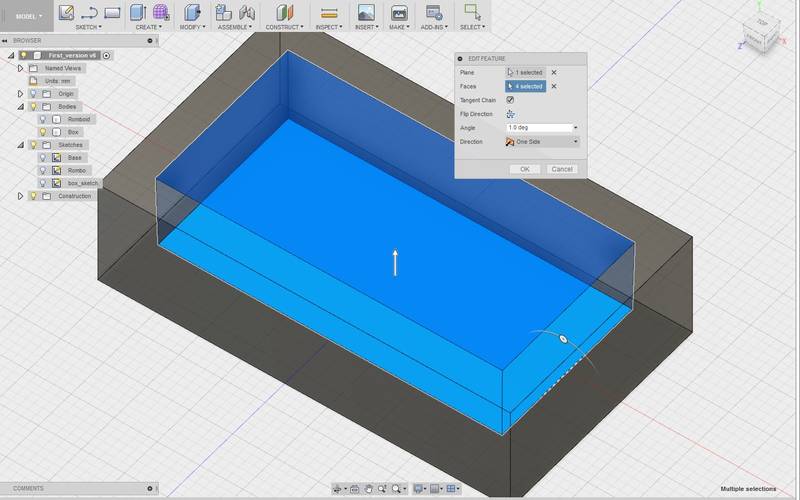Click the Display Settings monitor icon

coord(418,489)
